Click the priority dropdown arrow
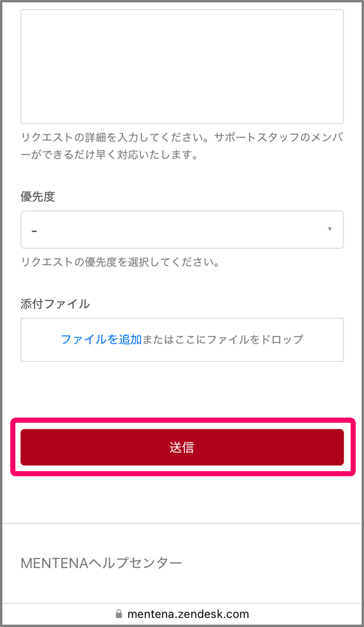 pos(330,229)
